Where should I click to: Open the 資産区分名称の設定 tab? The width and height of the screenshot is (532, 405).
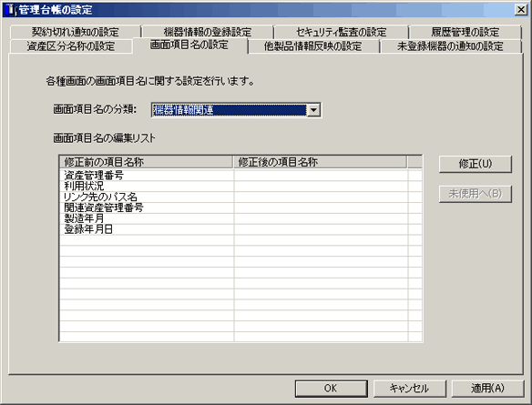(71, 46)
